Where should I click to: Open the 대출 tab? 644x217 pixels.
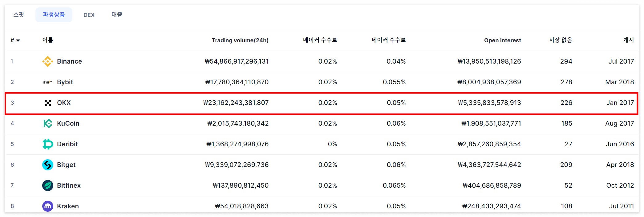click(117, 15)
